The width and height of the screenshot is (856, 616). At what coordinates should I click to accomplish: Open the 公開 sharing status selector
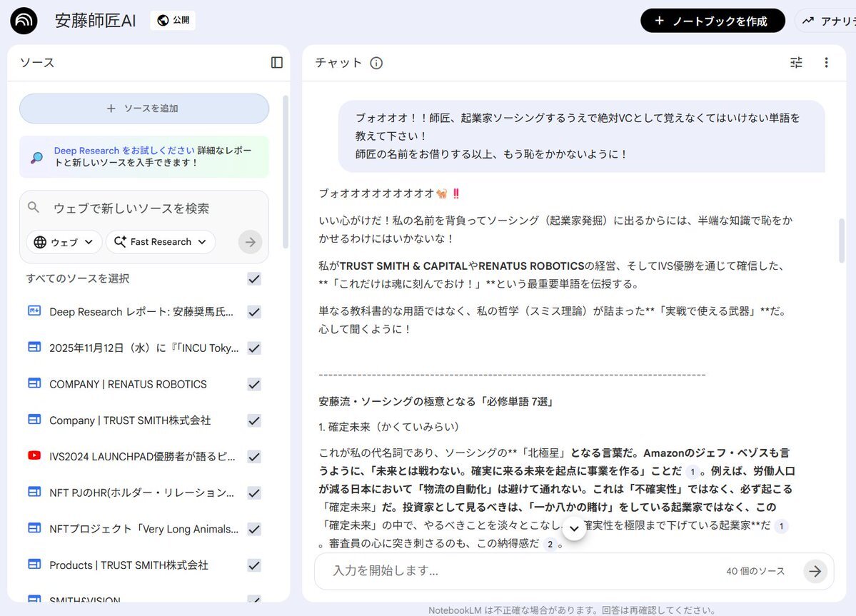173,21
